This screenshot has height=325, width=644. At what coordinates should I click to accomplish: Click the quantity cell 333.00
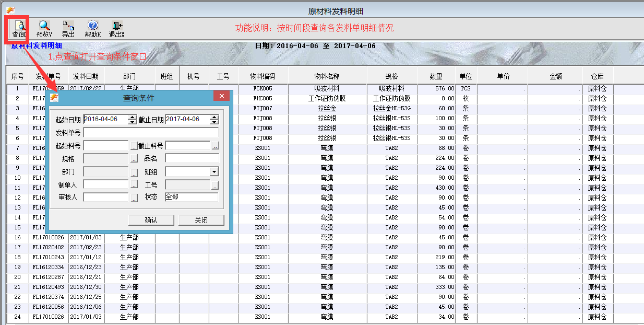coord(436,287)
